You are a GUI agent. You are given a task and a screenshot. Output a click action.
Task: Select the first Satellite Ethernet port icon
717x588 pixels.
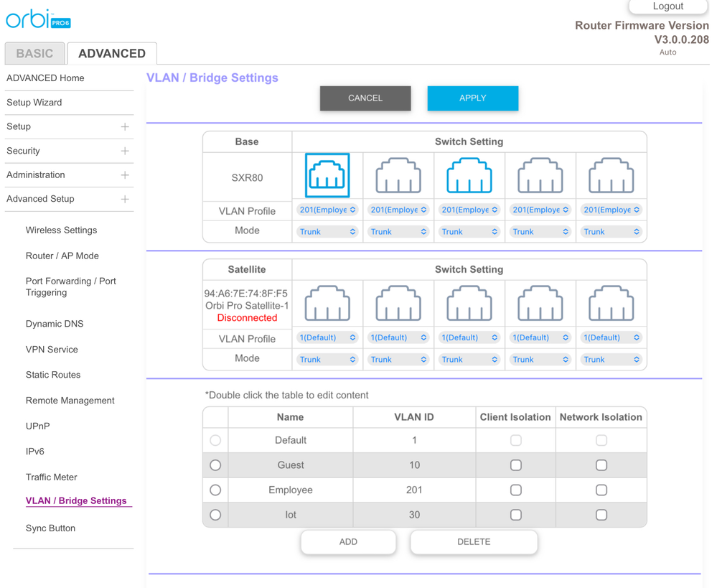coord(327,303)
